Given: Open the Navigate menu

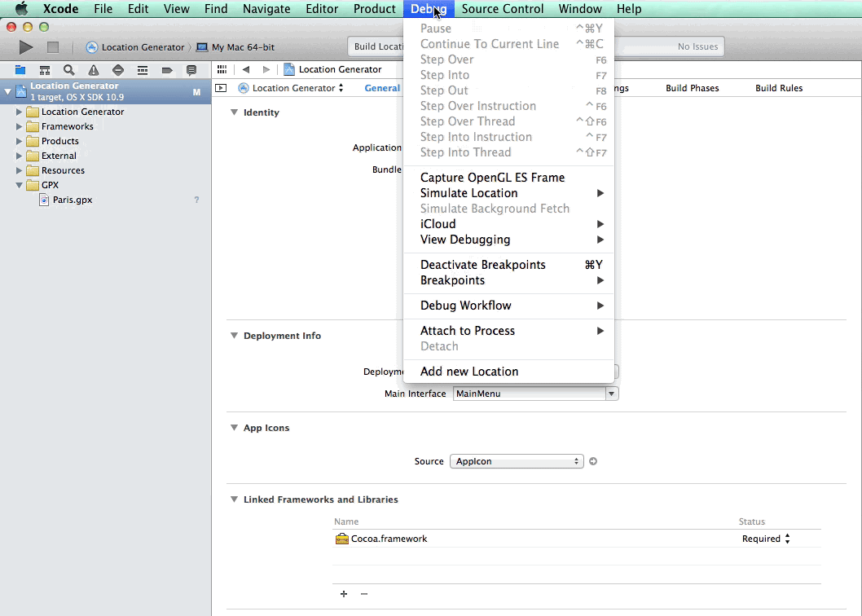Looking at the screenshot, I should (266, 9).
